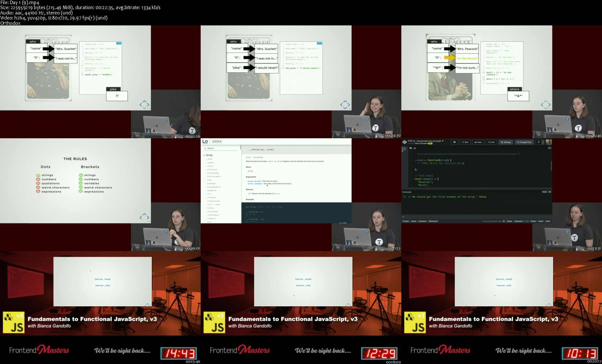Click the Lodash docs Search field
This screenshot has height=364, width=602.
tap(220, 148)
